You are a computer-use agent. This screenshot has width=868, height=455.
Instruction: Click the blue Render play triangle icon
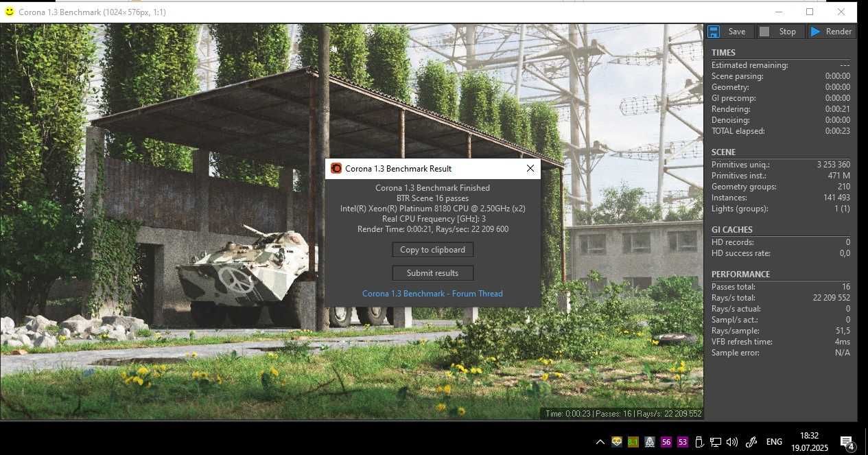pos(815,32)
